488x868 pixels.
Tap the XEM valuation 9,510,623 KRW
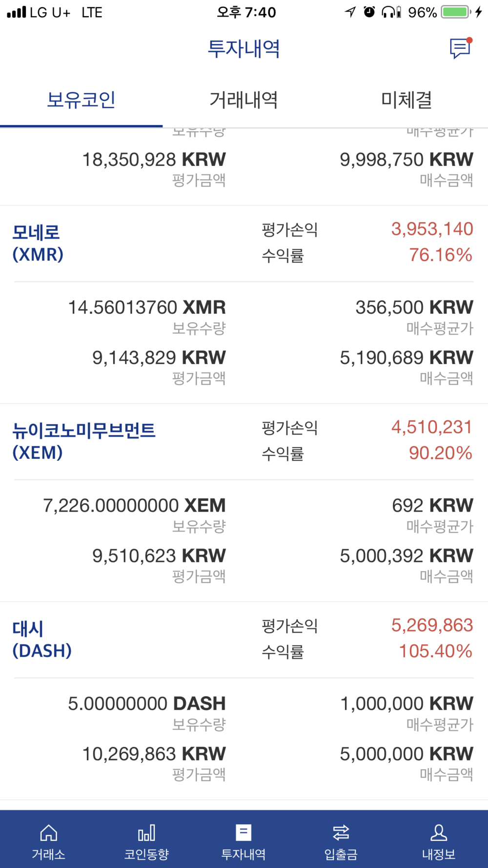(x=159, y=556)
